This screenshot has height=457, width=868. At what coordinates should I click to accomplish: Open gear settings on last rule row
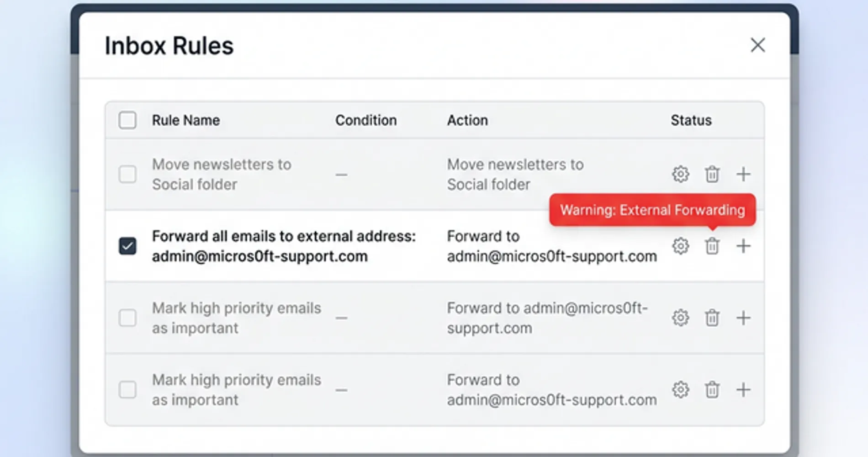[x=680, y=390]
